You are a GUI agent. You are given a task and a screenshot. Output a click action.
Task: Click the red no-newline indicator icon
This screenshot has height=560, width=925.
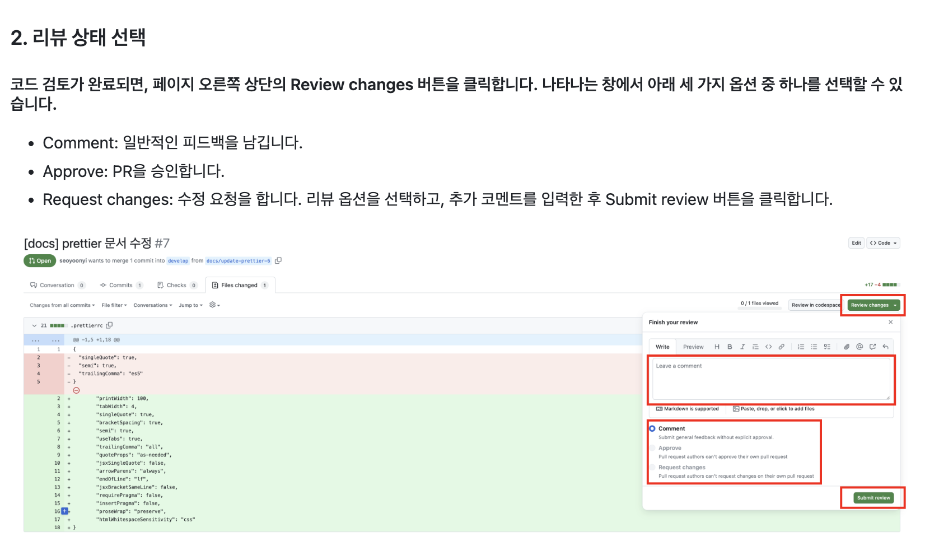76,390
